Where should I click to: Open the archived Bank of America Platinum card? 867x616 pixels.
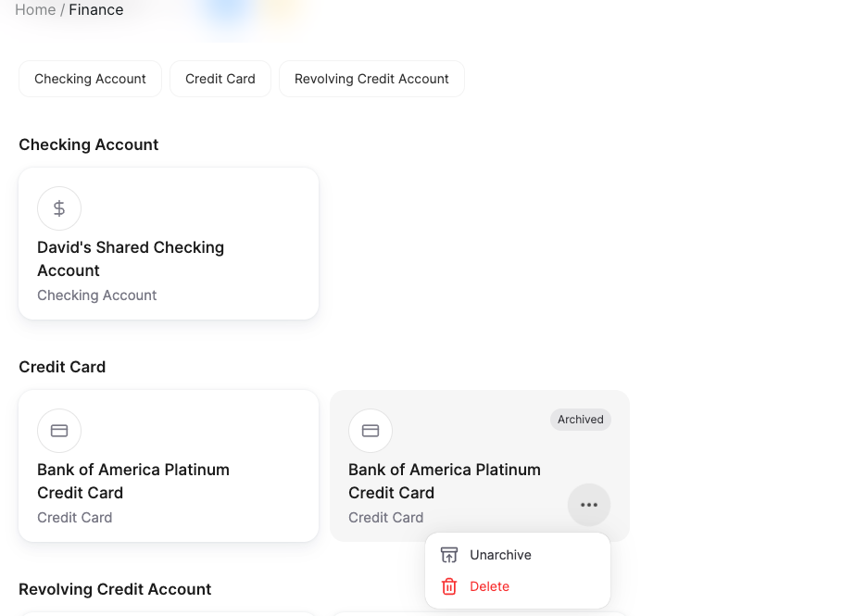tap(445, 482)
